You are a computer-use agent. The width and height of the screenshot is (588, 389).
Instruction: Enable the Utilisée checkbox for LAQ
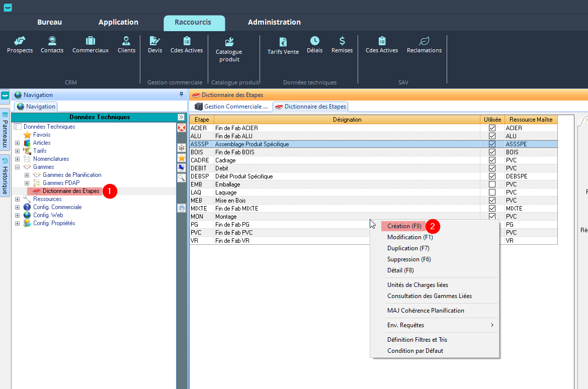tap(492, 192)
